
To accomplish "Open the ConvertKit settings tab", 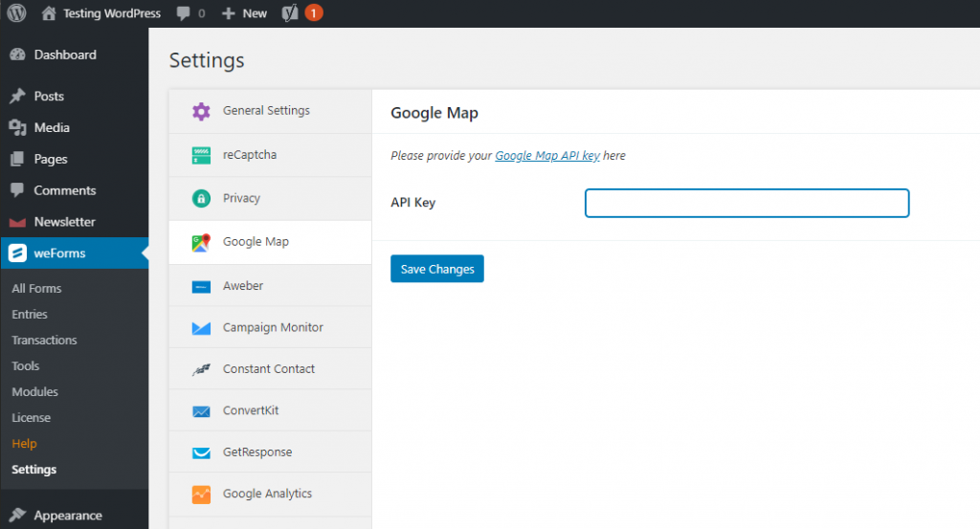I will 251,410.
